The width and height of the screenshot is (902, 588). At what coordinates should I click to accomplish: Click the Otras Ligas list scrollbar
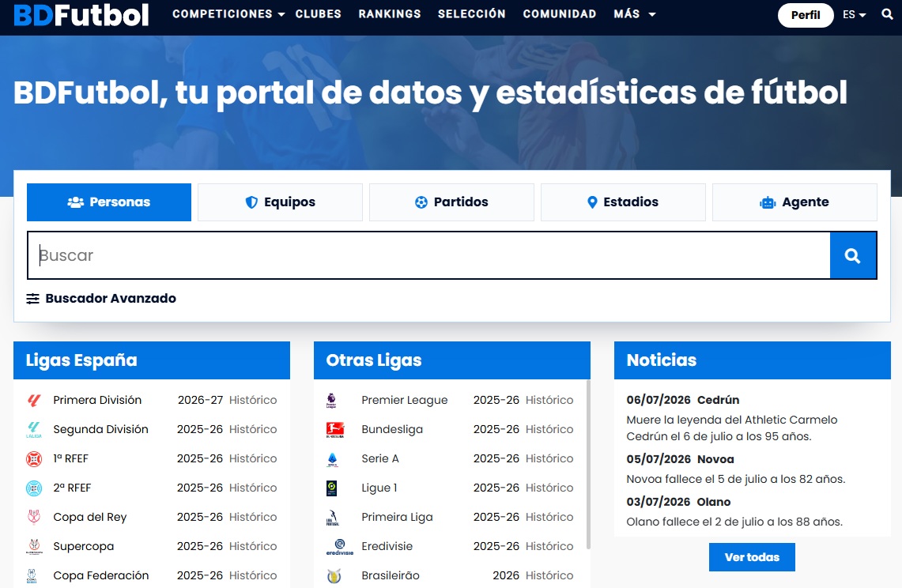(588, 464)
